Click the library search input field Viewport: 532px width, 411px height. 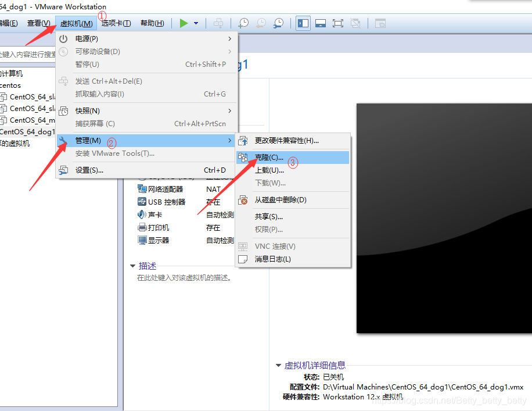point(28,54)
